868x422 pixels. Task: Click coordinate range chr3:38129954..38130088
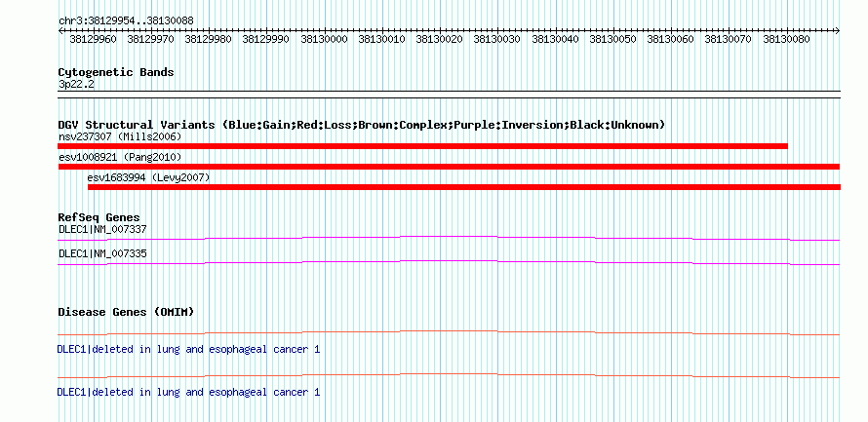click(x=126, y=21)
